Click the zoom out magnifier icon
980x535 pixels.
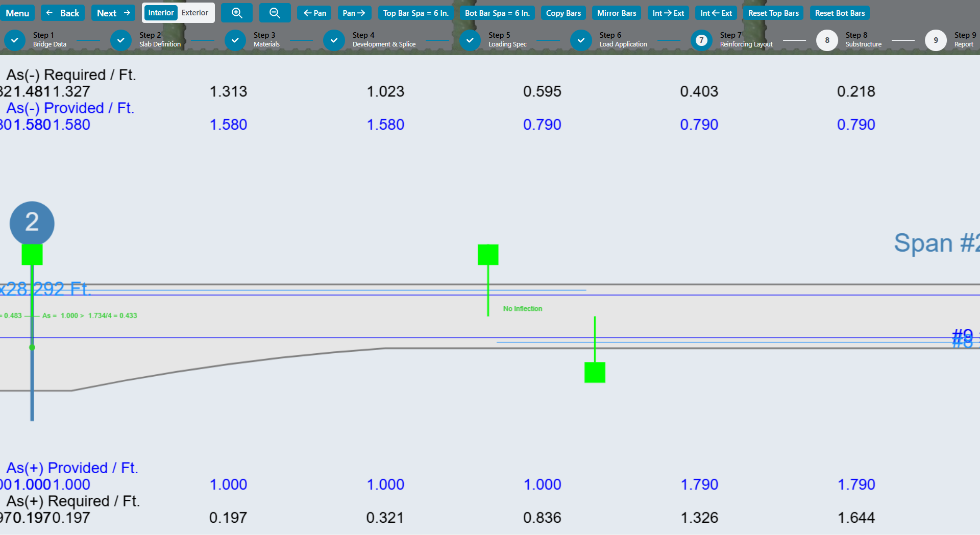click(x=275, y=13)
